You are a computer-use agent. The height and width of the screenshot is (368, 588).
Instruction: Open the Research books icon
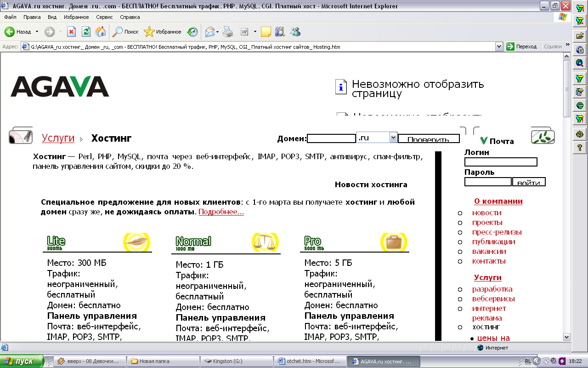(280, 32)
